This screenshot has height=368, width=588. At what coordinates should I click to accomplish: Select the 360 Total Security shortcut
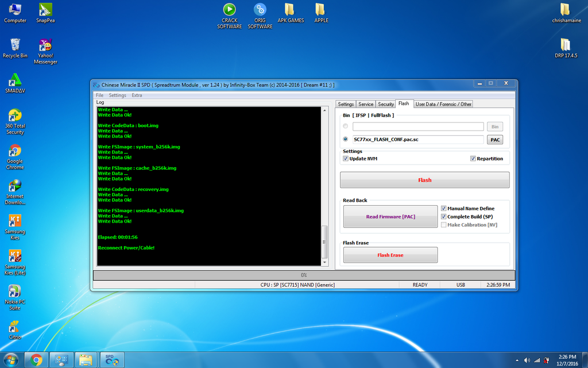point(15,122)
